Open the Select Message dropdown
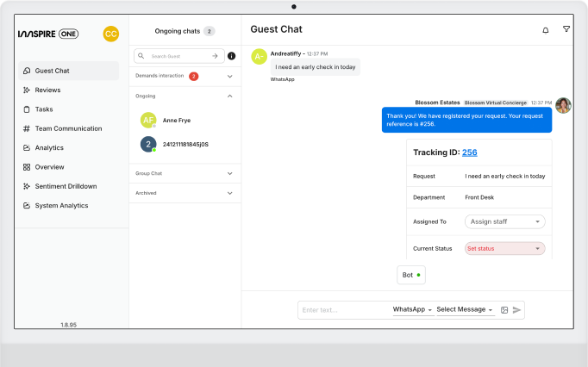 click(x=465, y=309)
